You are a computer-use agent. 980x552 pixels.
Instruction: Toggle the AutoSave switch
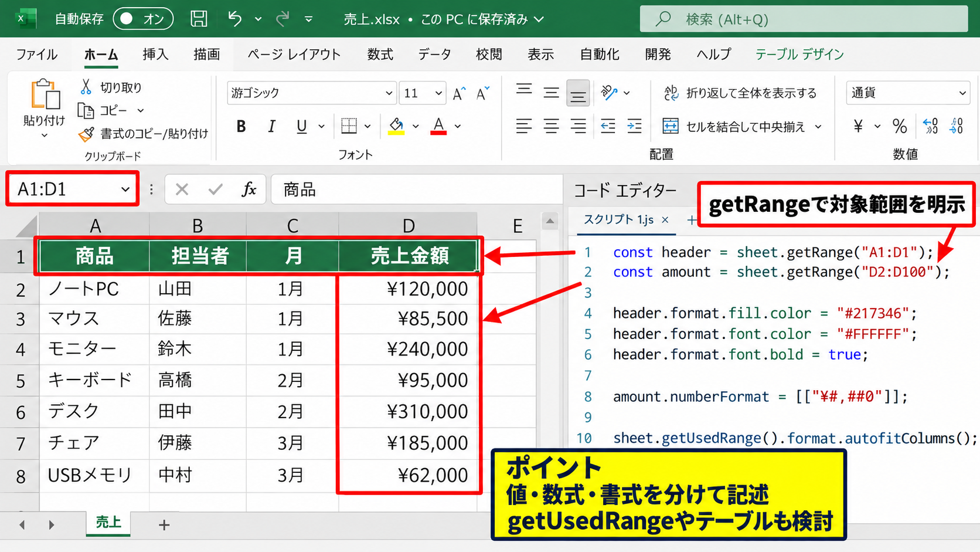143,19
